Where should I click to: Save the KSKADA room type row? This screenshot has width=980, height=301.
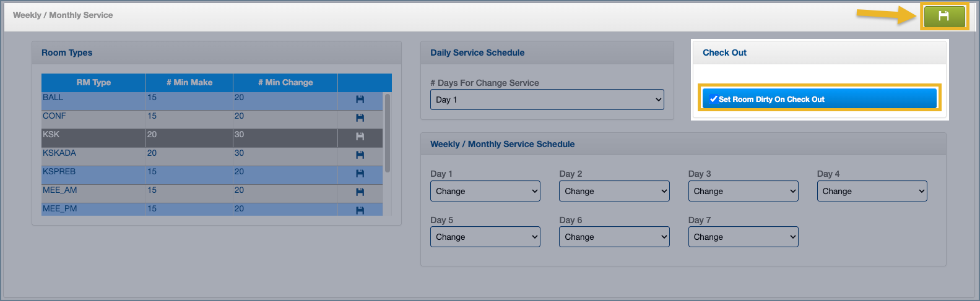(360, 155)
